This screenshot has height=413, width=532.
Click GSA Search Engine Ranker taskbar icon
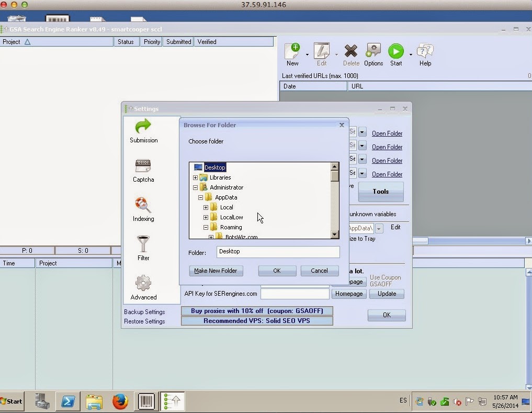[x=172, y=401]
